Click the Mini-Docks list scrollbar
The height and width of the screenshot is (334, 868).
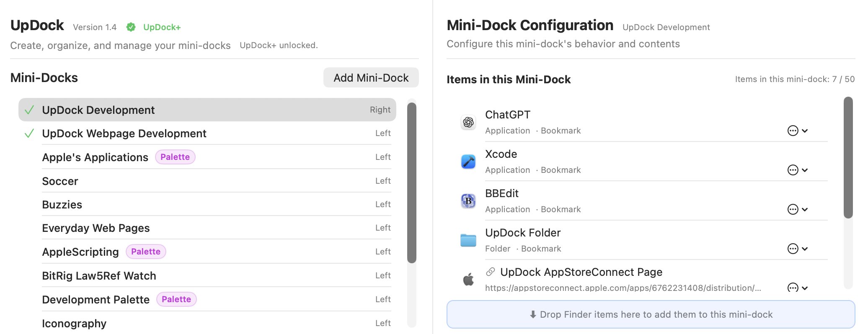412,182
